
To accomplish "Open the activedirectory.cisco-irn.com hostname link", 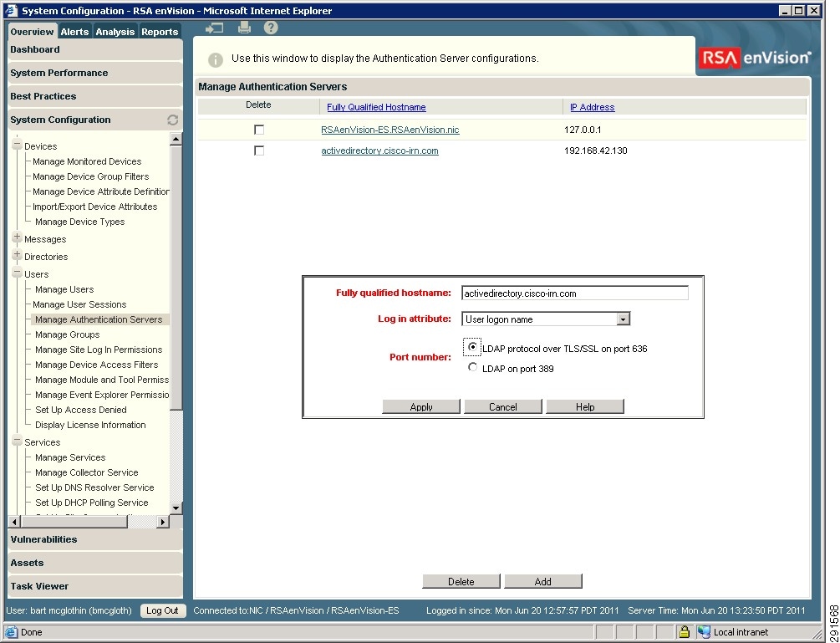I will pos(379,151).
